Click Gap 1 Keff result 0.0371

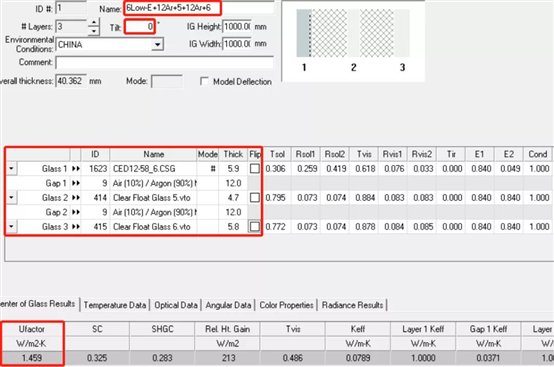pos(488,358)
